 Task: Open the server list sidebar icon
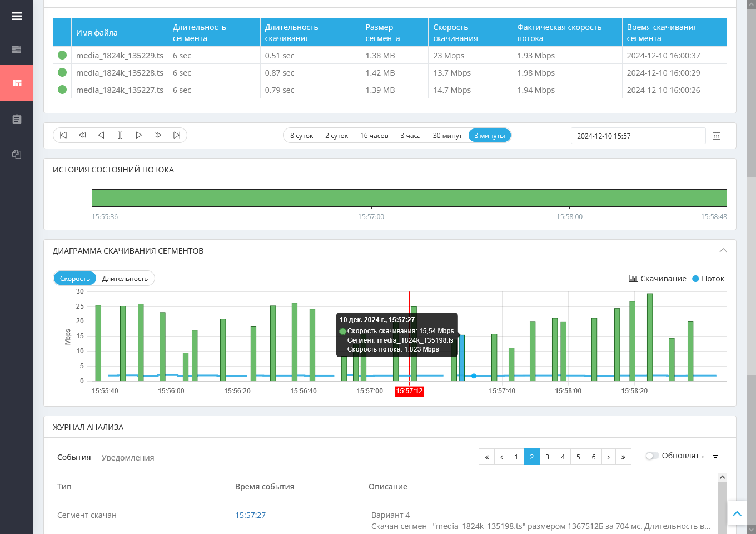click(x=17, y=50)
